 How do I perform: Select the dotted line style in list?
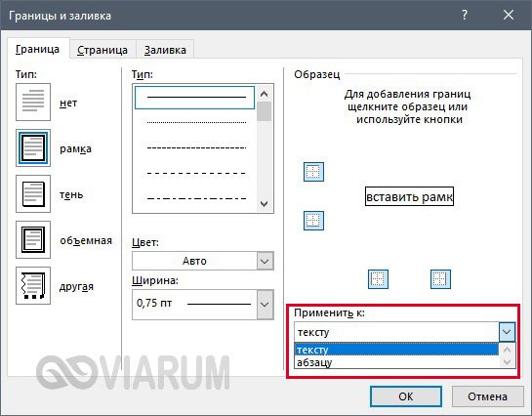[x=196, y=122]
